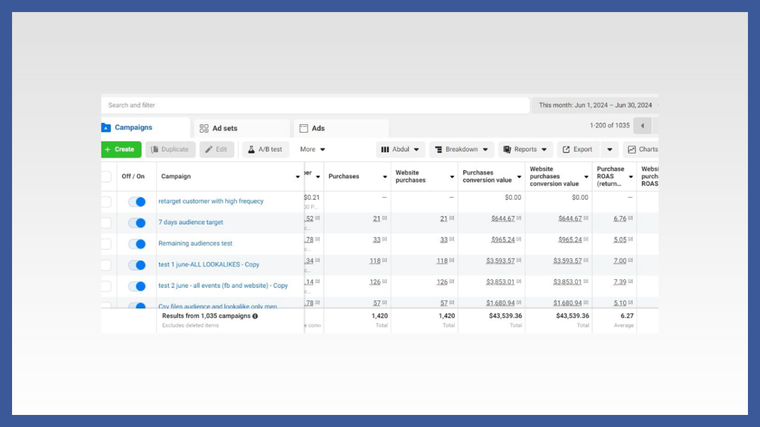Expand the Breakdown dropdown

pos(461,150)
